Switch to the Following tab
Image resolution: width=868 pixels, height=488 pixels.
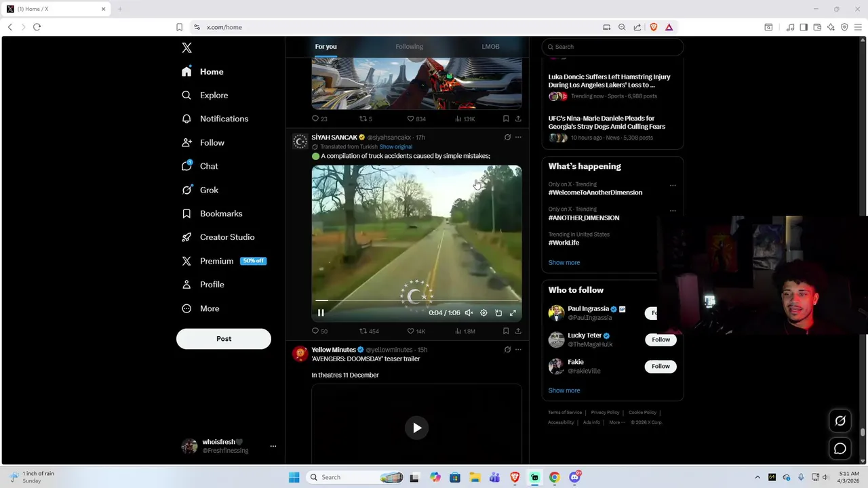point(409,47)
